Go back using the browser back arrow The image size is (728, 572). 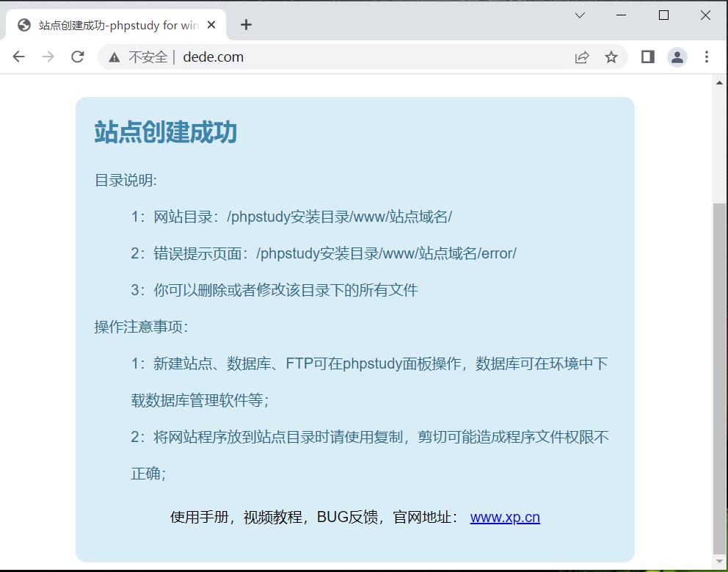point(18,57)
